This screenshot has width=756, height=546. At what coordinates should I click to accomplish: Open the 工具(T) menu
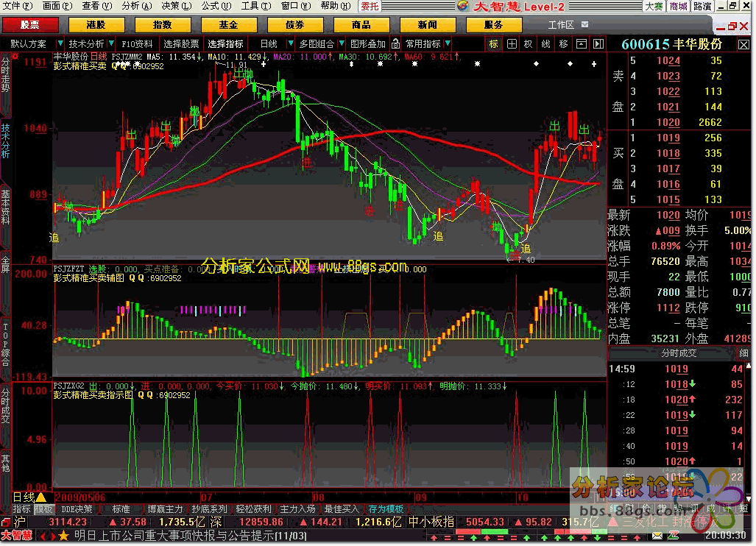point(256,6)
